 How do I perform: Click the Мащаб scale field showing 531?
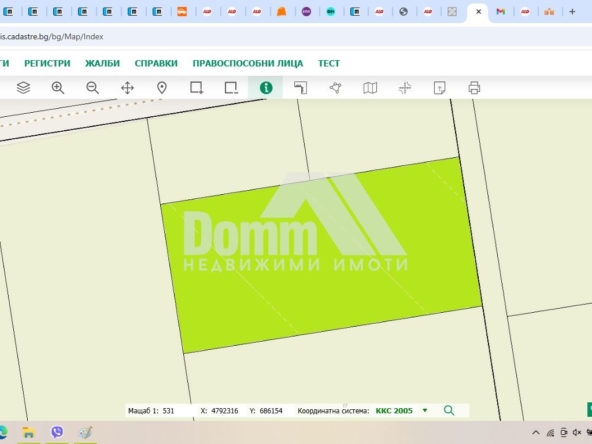[x=168, y=411]
